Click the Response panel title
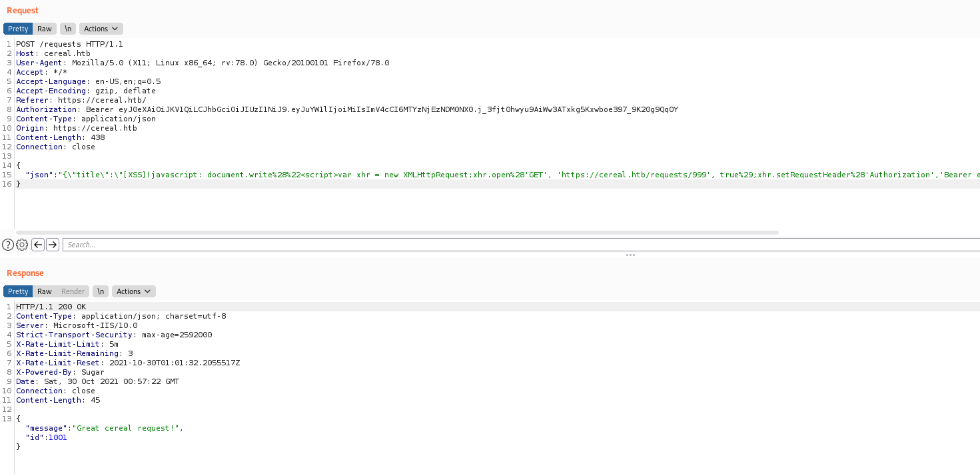 click(x=25, y=273)
